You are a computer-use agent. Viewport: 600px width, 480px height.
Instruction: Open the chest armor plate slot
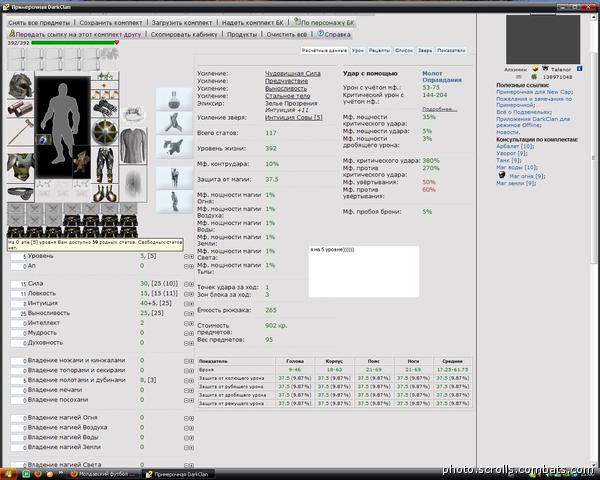click(x=20, y=167)
